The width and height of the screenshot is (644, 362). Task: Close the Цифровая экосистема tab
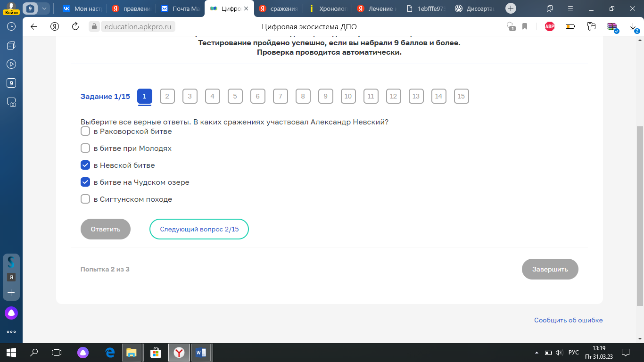click(x=246, y=8)
